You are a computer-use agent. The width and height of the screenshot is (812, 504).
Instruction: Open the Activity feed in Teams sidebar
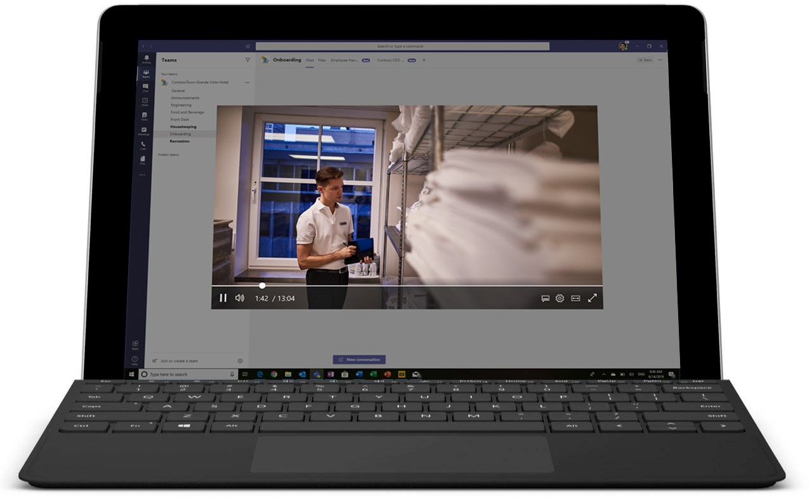(x=146, y=58)
